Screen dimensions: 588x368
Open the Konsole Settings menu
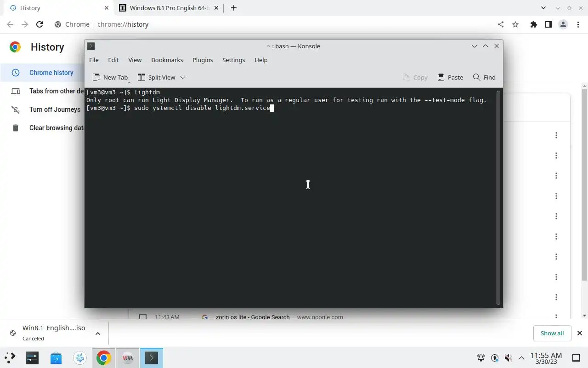(x=233, y=60)
